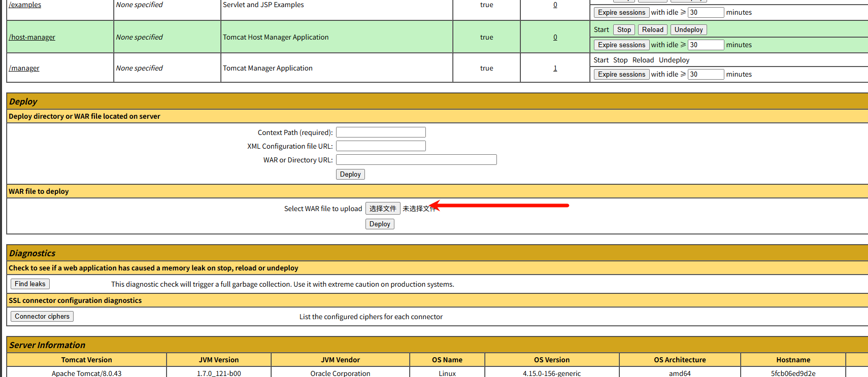Run the Find leaks diagnostic
The width and height of the screenshot is (868, 377).
pos(30,284)
